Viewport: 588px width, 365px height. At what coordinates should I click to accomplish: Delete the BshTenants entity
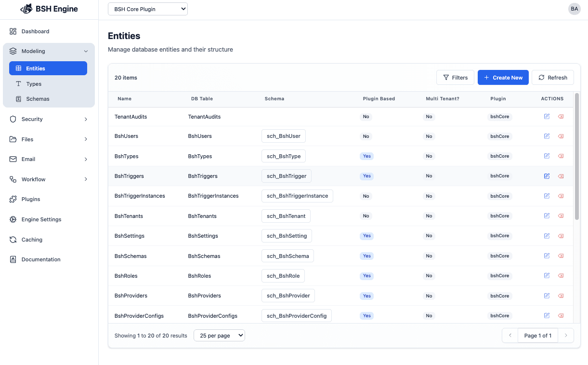coord(561,216)
